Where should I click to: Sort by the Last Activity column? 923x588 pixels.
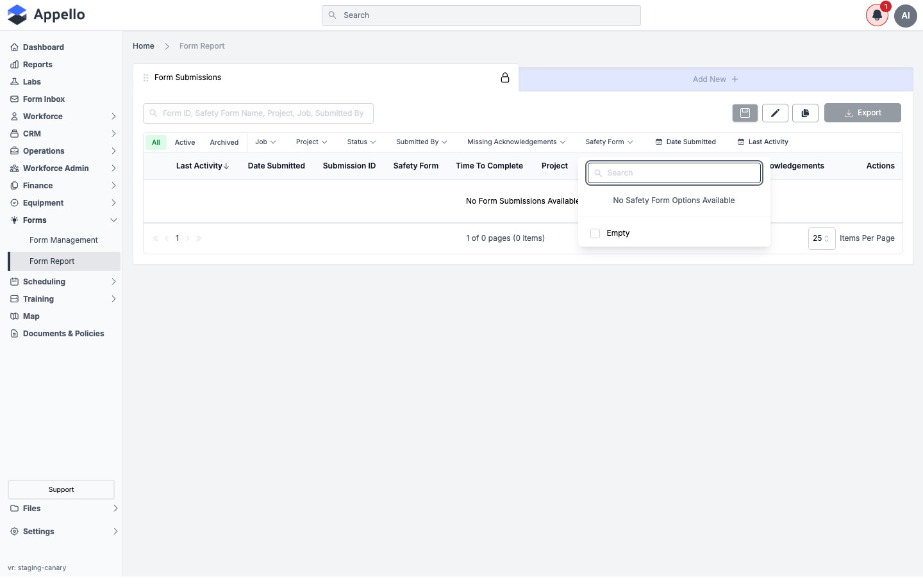[x=203, y=166]
